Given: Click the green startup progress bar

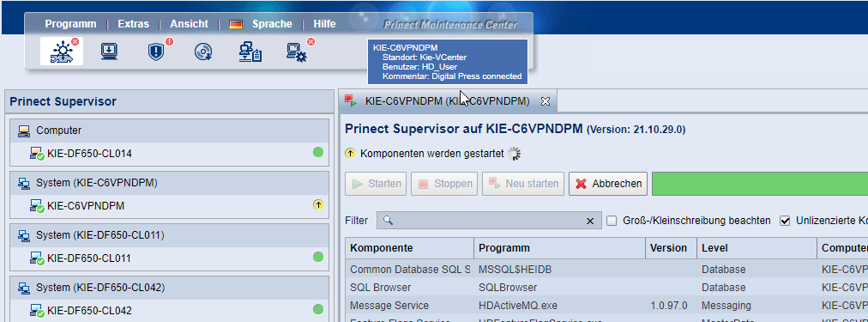Looking at the screenshot, I should tap(760, 184).
